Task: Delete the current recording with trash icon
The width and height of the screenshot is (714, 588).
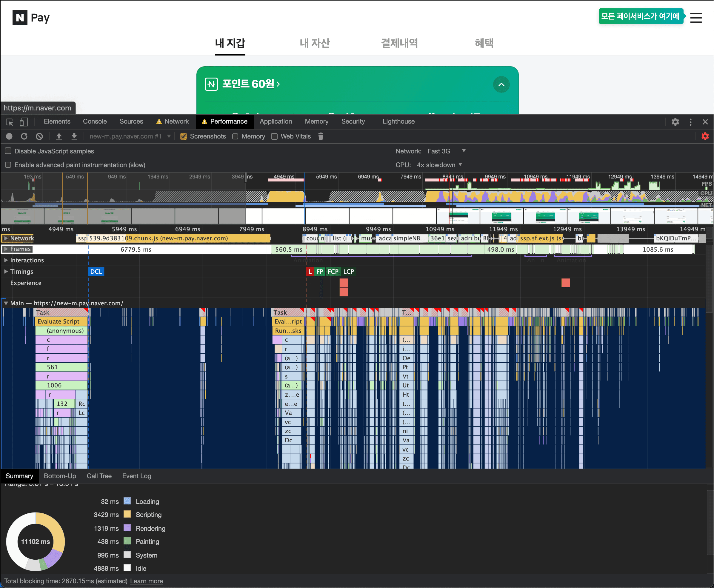Action: (321, 136)
